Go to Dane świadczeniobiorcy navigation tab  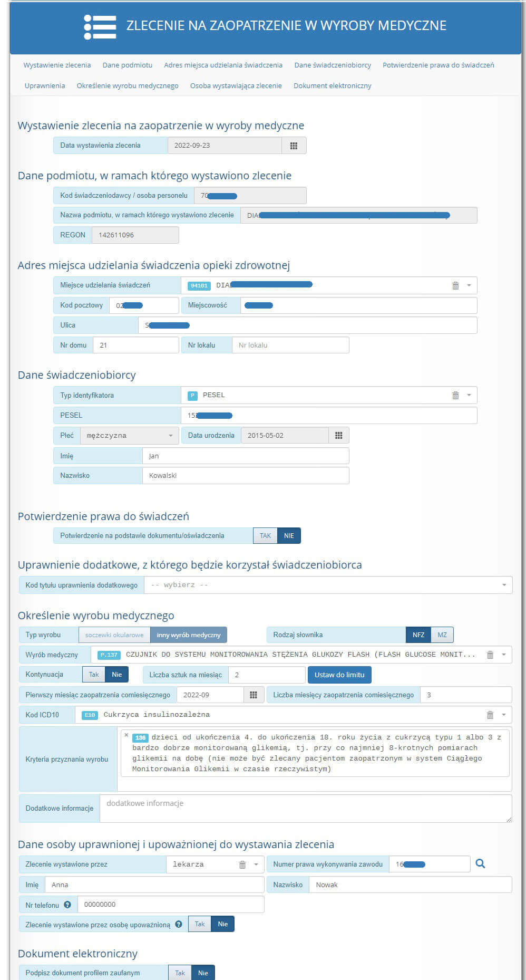tap(332, 65)
